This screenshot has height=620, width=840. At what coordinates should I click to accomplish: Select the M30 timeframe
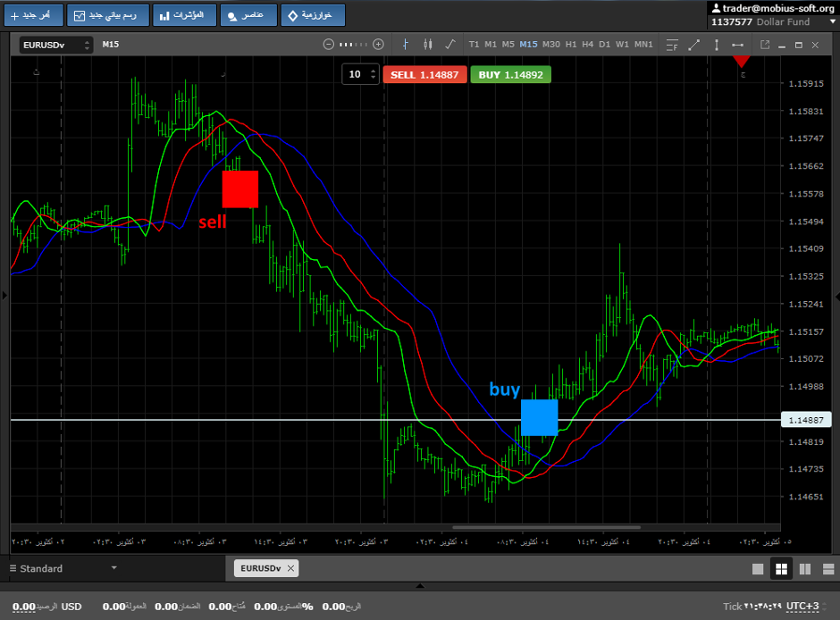click(x=550, y=45)
